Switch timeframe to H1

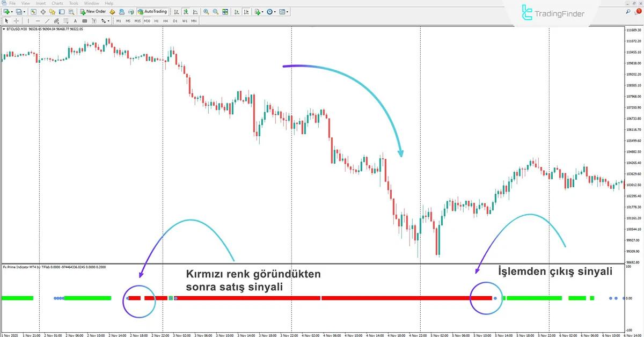[156, 20]
